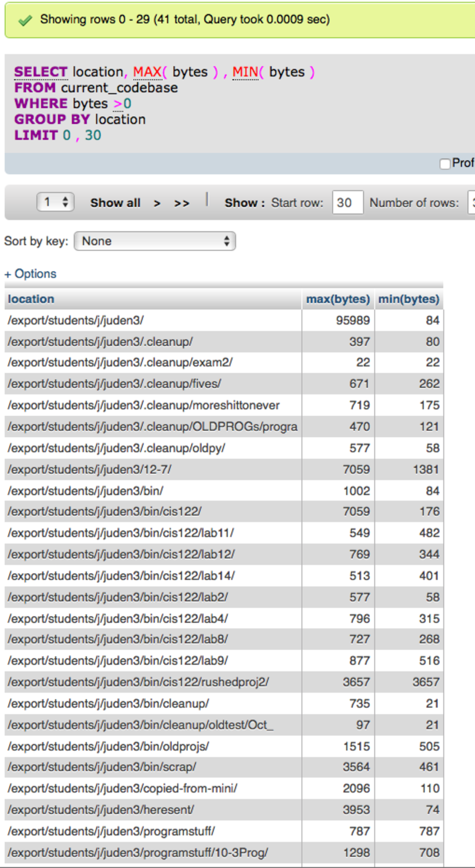Screen dimensions: 475x868
Task: Click the Start row input field
Action: click(347, 203)
